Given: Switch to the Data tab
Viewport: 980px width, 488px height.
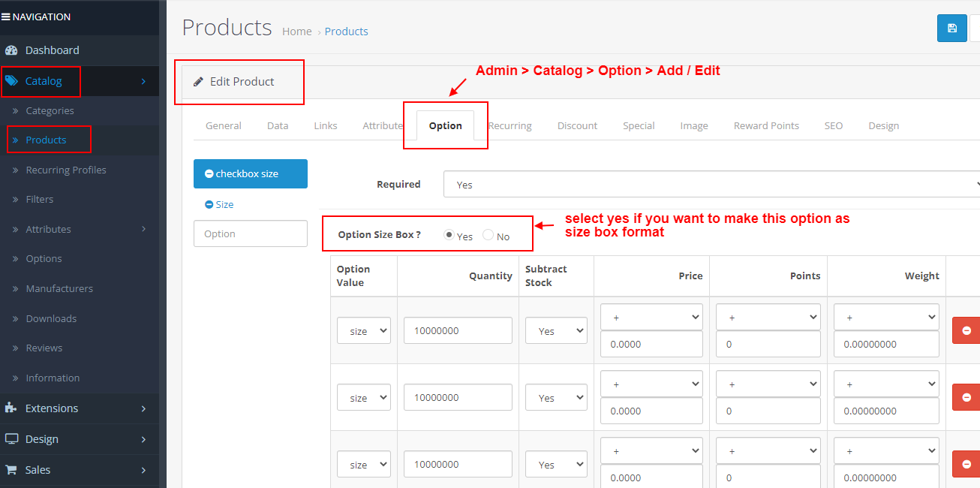Looking at the screenshot, I should [278, 125].
